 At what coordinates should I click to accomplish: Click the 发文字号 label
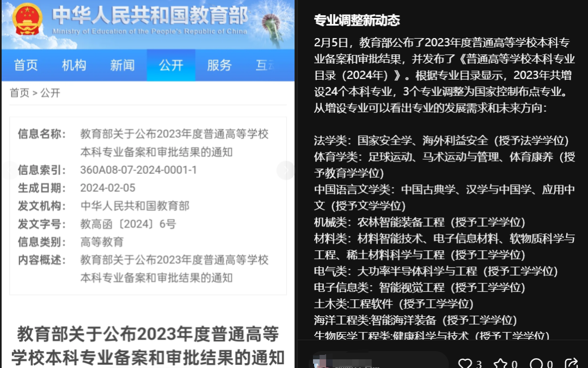pyautogui.click(x=41, y=224)
